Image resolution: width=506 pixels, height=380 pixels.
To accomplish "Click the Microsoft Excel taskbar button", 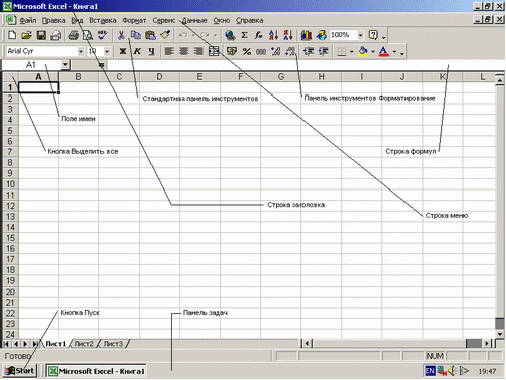I will point(96,371).
